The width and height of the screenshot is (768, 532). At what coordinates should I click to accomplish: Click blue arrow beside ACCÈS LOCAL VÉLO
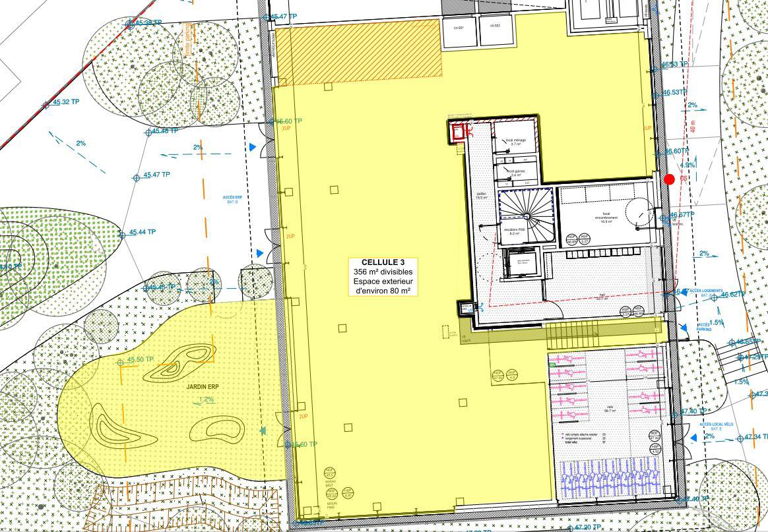pos(692,437)
